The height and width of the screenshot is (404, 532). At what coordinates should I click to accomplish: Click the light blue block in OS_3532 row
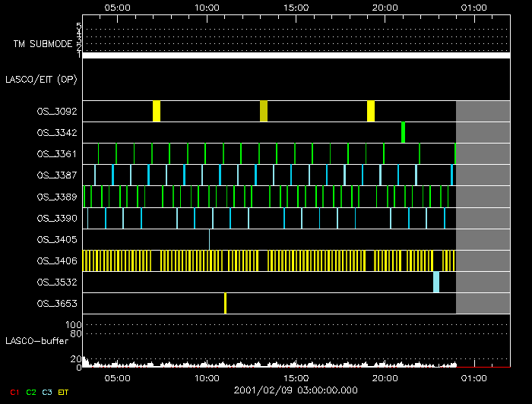pyautogui.click(x=436, y=282)
